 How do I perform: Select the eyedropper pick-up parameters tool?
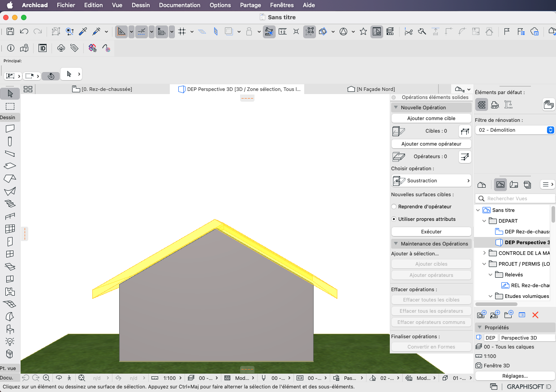[x=83, y=31]
